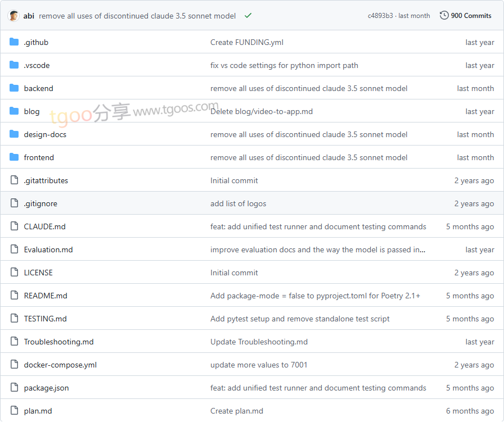Viewport: 504px width, 422px height.
Task: Open the design-docs folder
Action: [x=45, y=134]
